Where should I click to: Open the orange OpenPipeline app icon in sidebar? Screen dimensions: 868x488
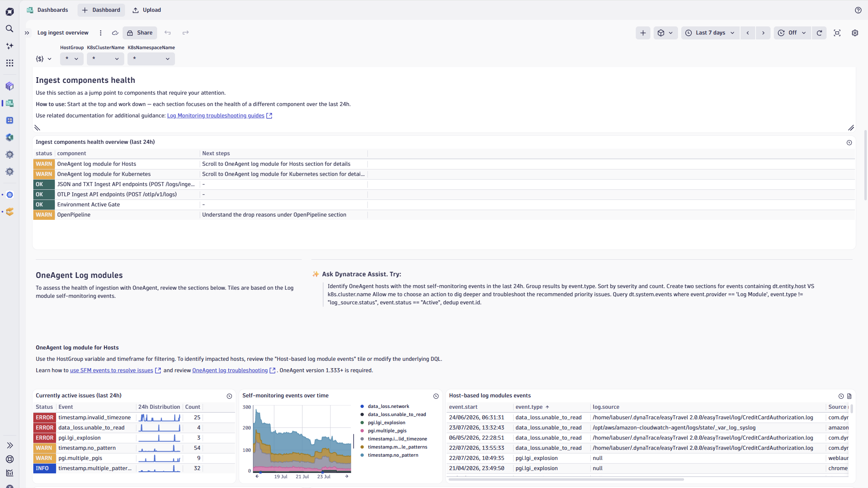pyautogui.click(x=10, y=212)
